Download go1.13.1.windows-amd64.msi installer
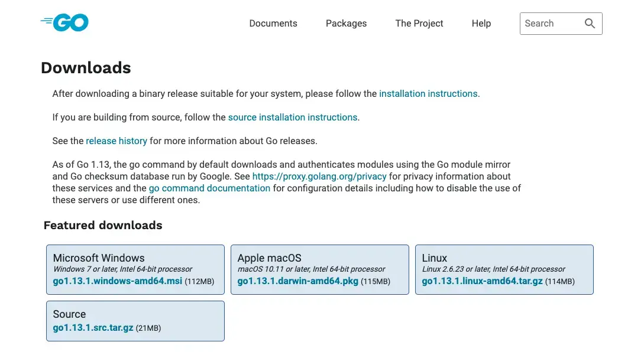This screenshot has width=644, height=355. (118, 281)
